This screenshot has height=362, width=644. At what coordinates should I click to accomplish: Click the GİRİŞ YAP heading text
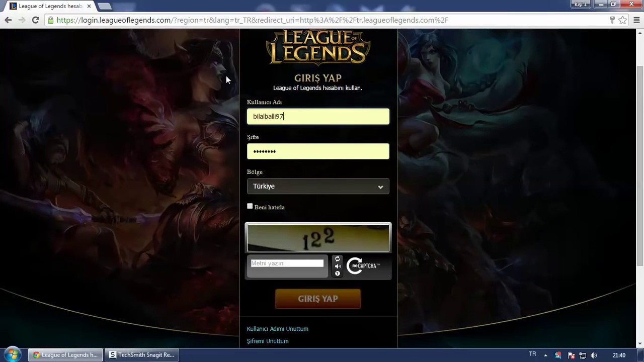318,78
